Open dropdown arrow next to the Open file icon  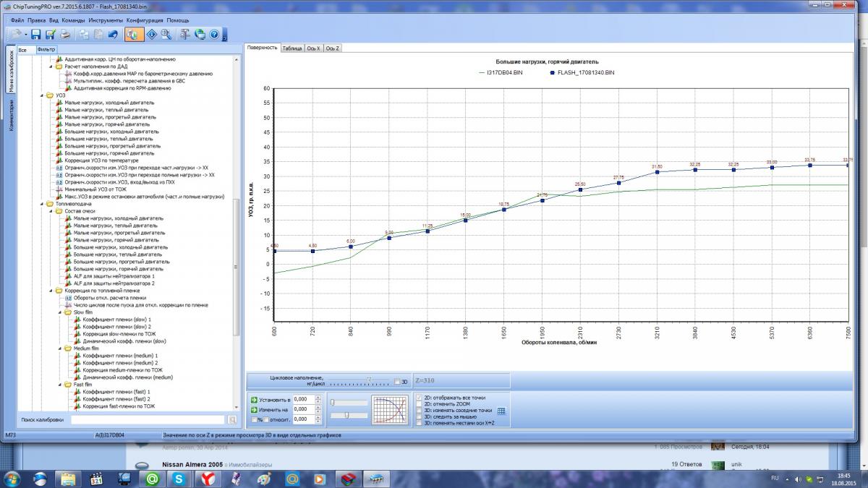pos(25,34)
